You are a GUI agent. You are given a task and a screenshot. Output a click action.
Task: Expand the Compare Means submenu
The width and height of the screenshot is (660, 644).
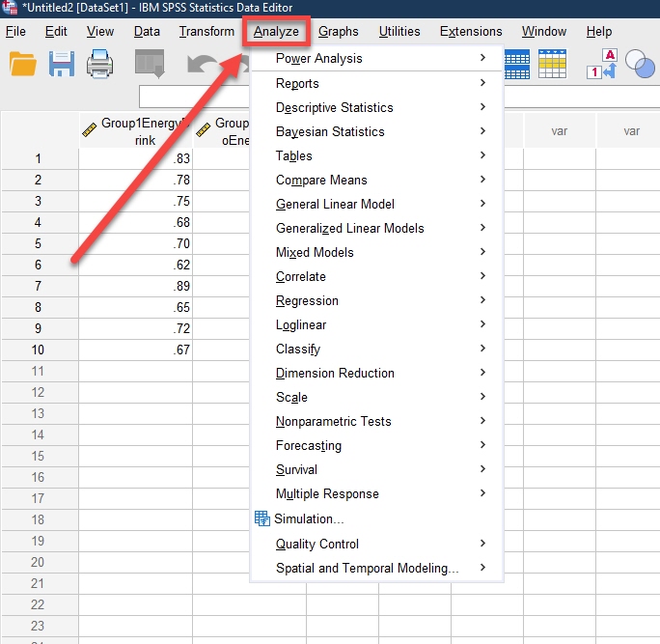376,180
